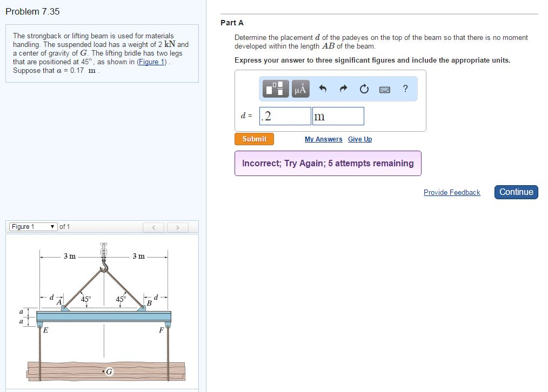The height and width of the screenshot is (392, 548).
Task: Click the (Figure 1) link in problem text
Action: (x=153, y=62)
